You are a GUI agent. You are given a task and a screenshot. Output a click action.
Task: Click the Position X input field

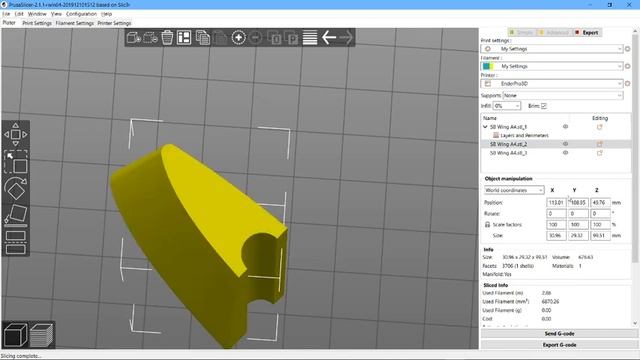point(556,202)
